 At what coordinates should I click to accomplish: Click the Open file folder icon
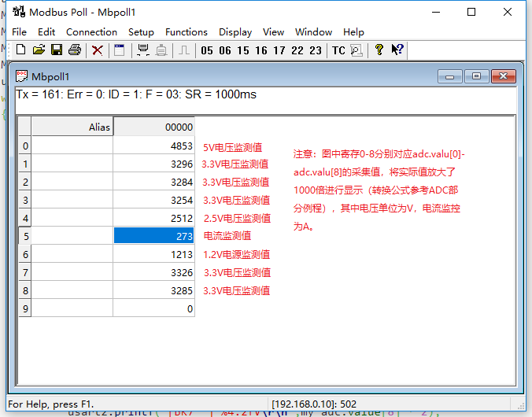point(39,50)
